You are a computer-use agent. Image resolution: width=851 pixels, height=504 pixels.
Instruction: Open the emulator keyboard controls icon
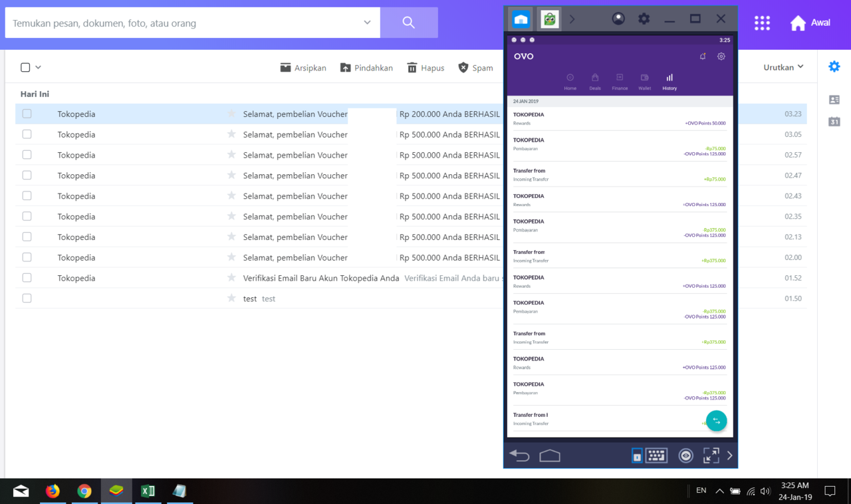(656, 455)
